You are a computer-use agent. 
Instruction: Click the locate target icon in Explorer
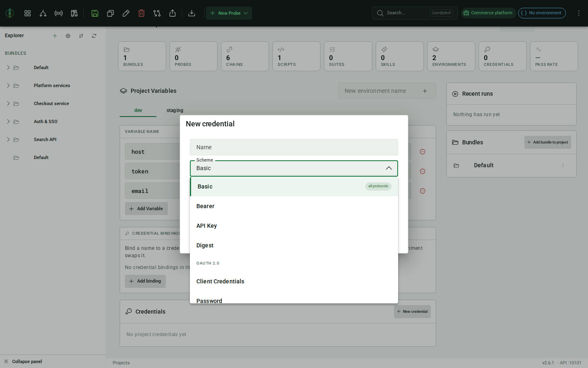point(68,36)
